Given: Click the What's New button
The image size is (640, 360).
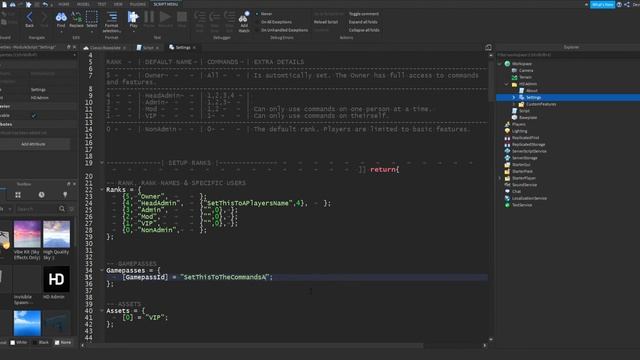Looking at the screenshot, I should (602, 4).
